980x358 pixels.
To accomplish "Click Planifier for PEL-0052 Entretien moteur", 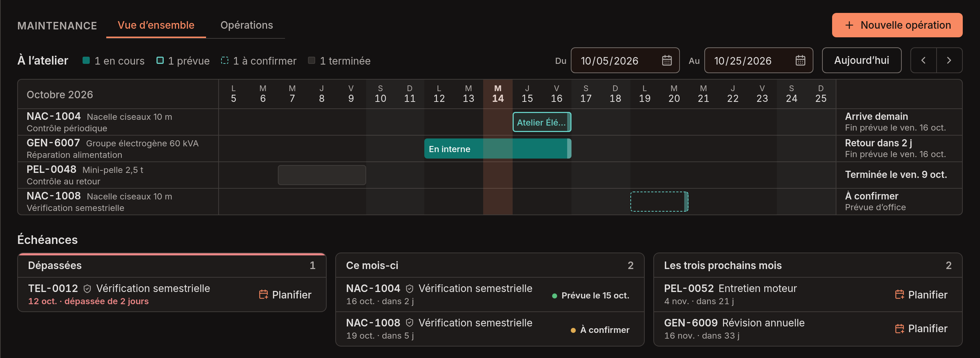I will [x=921, y=295].
